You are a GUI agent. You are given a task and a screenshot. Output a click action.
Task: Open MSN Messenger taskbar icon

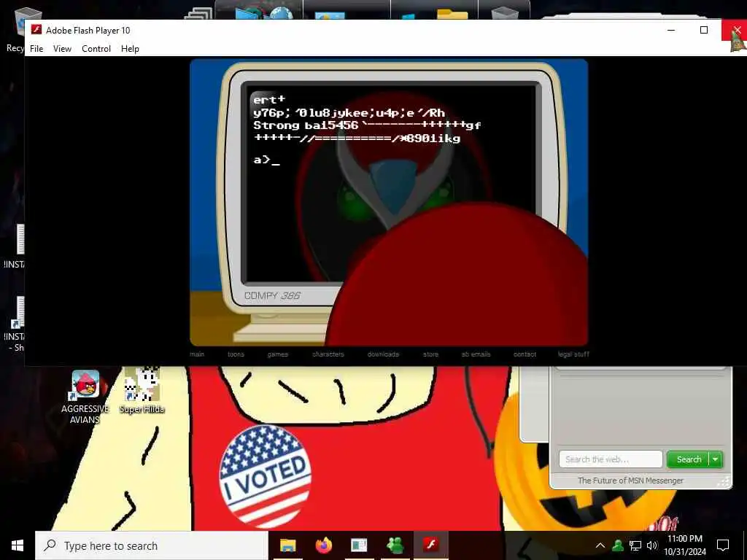pyautogui.click(x=395, y=545)
